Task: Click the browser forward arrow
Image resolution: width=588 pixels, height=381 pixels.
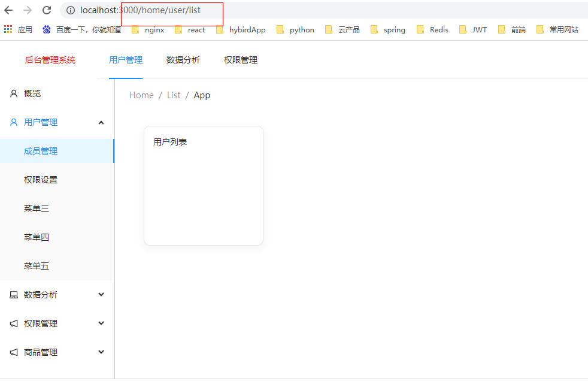Action: pyautogui.click(x=28, y=10)
